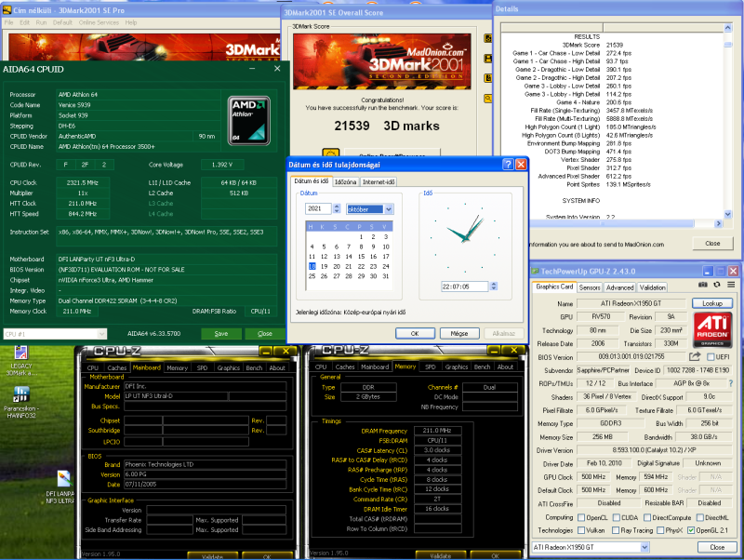Toggle the Ray Tracing checkbox

click(616, 530)
